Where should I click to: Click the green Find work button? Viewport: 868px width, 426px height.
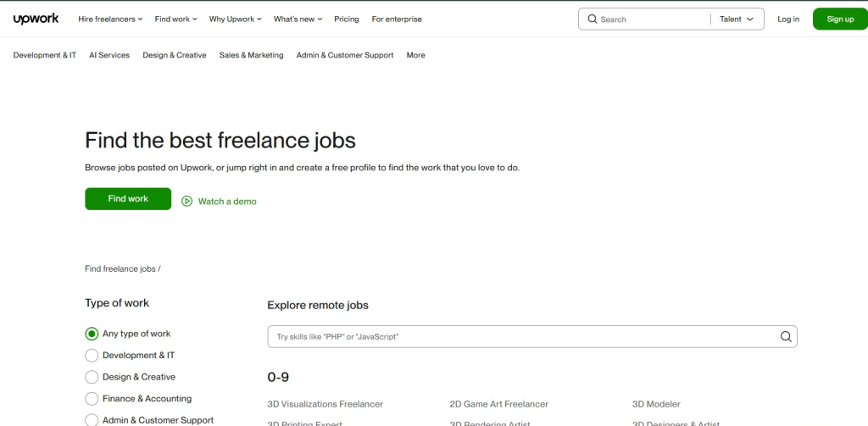pos(128,199)
